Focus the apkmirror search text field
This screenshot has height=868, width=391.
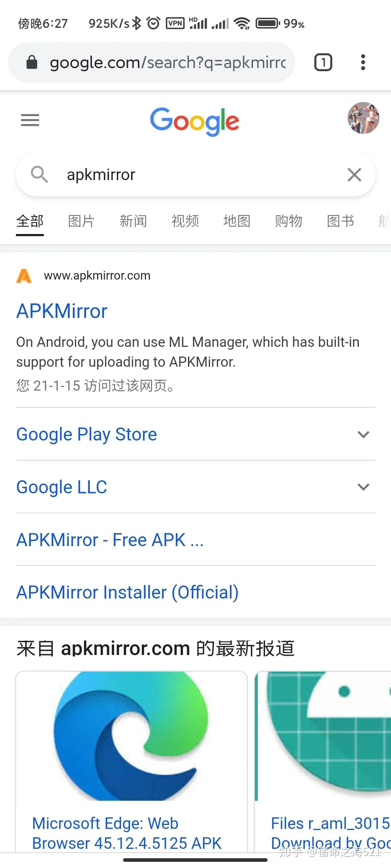point(199,175)
